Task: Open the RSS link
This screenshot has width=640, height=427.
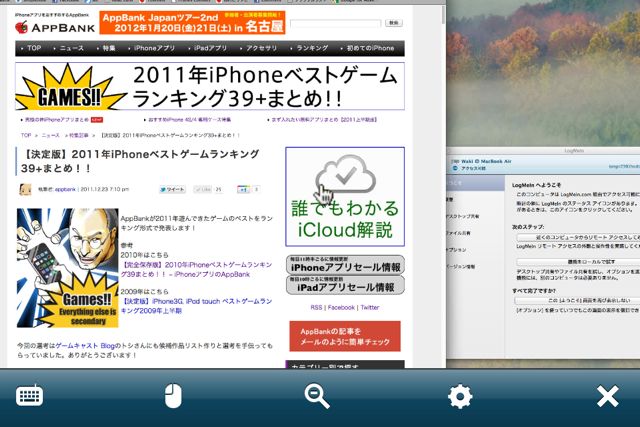Action: coord(316,307)
